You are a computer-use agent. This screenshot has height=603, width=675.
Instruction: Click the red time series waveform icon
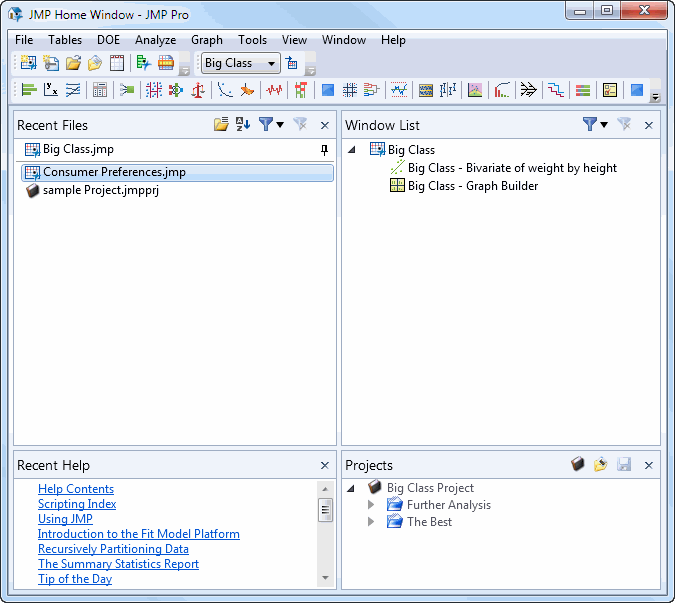click(274, 90)
